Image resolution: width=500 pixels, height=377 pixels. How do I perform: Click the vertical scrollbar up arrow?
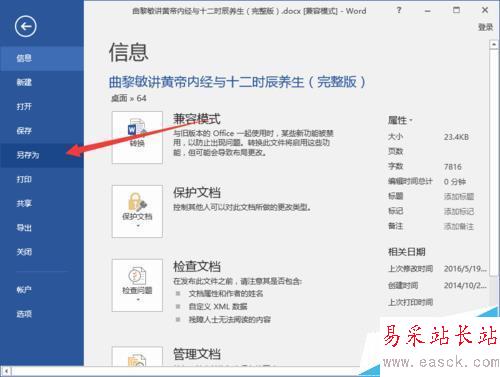pyautogui.click(x=494, y=45)
